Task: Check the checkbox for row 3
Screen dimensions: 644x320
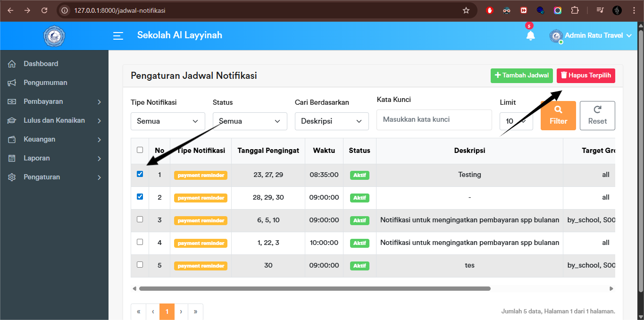Action: tap(140, 219)
